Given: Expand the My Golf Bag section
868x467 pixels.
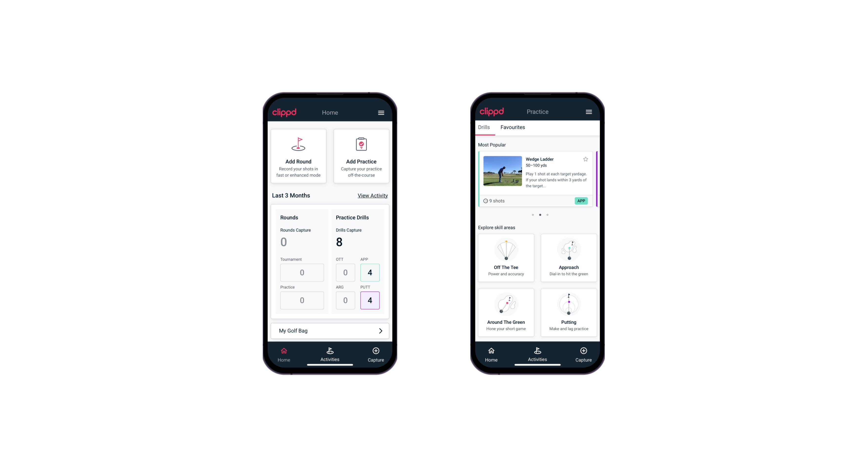Looking at the screenshot, I should [x=380, y=330].
